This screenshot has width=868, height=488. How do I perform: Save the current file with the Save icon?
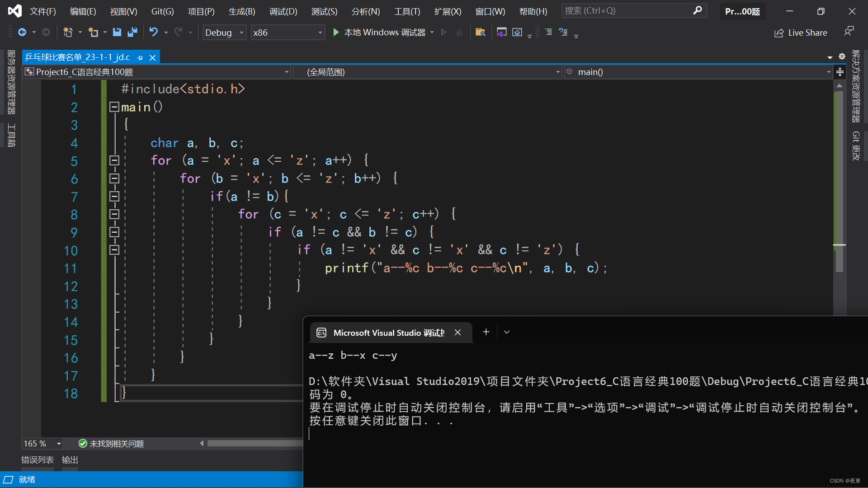117,32
